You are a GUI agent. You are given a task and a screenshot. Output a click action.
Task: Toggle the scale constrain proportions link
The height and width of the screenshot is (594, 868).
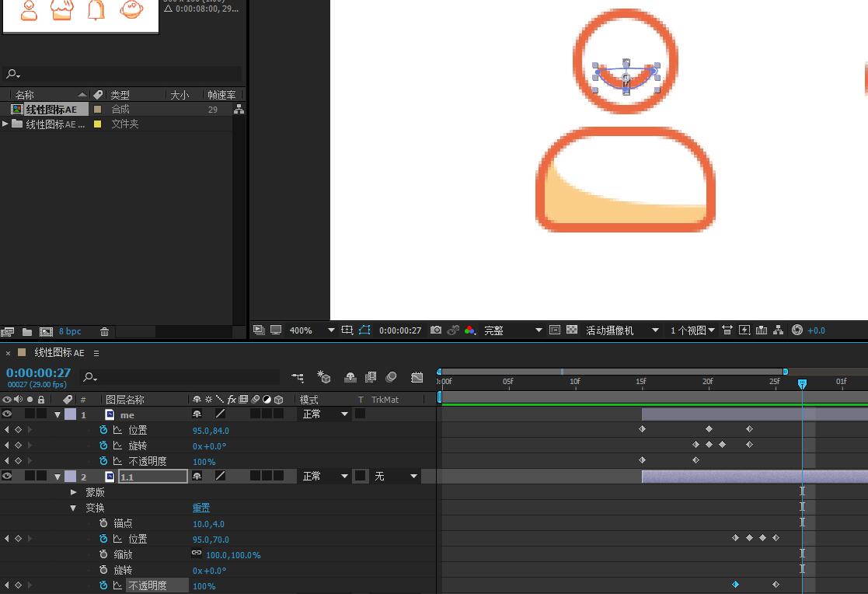(x=197, y=554)
